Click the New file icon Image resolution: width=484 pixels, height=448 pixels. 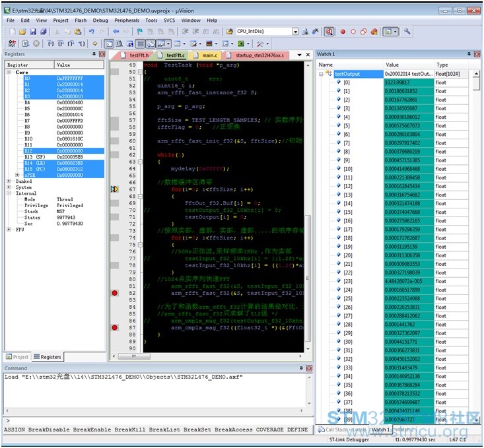[x=13, y=32]
